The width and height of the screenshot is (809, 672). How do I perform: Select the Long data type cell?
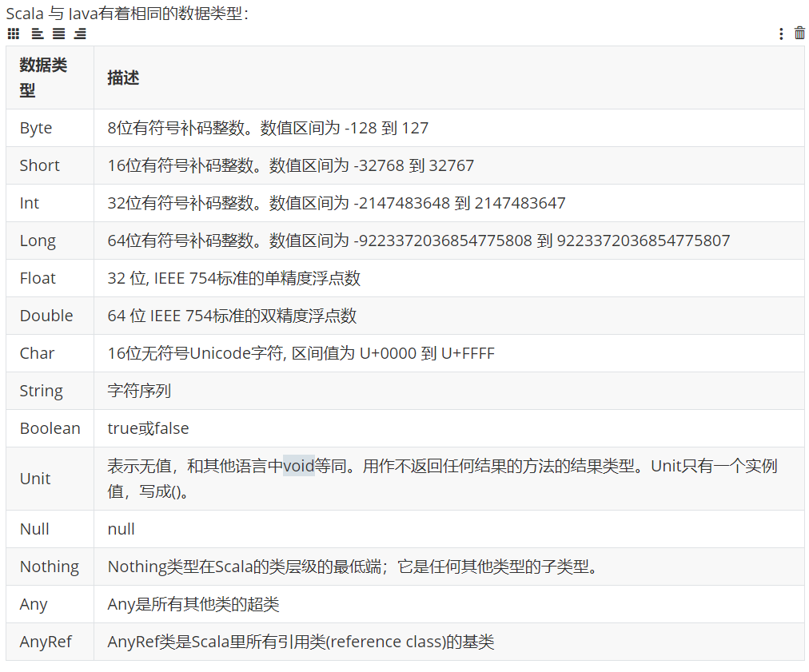(50, 241)
